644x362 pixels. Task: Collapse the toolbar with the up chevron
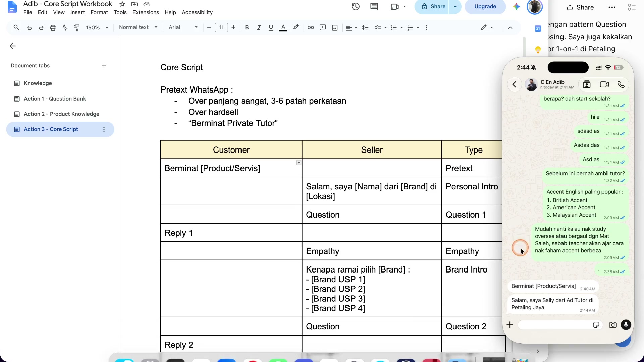tap(510, 28)
